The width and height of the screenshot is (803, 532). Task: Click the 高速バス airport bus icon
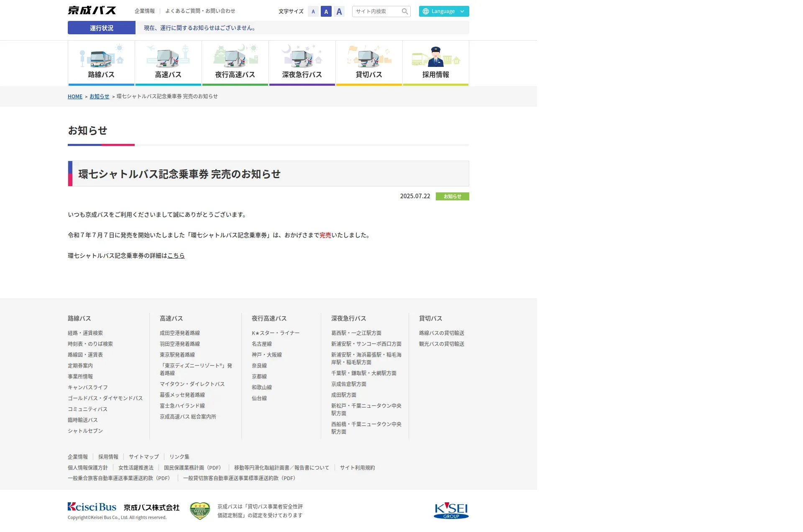pos(168,56)
